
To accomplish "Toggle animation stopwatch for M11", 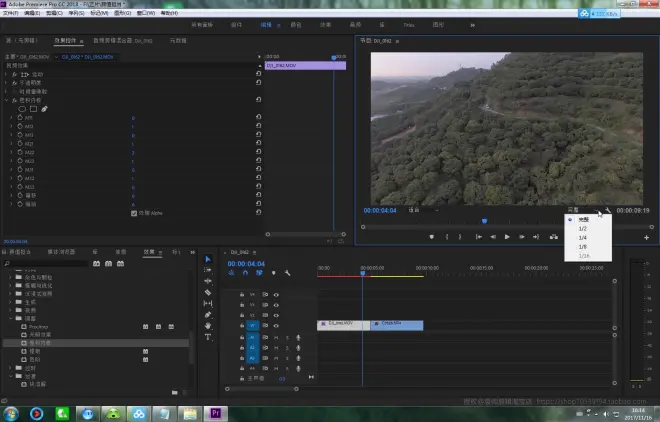I will 20,117.
